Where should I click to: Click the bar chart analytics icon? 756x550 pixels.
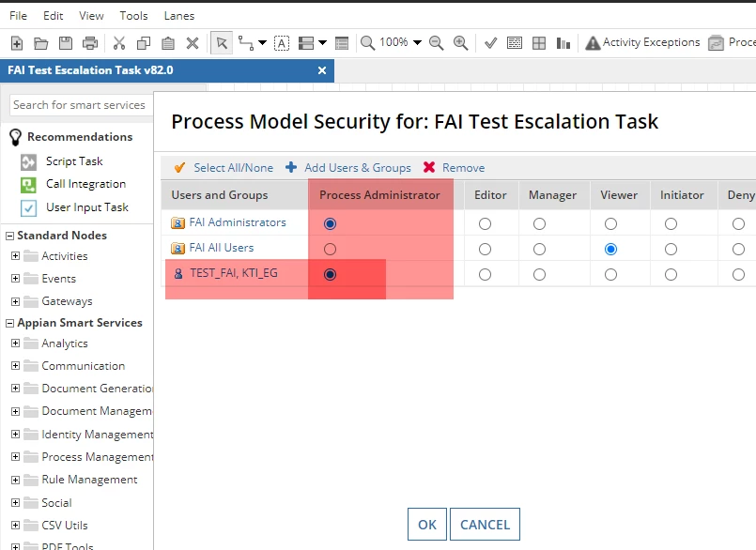563,43
